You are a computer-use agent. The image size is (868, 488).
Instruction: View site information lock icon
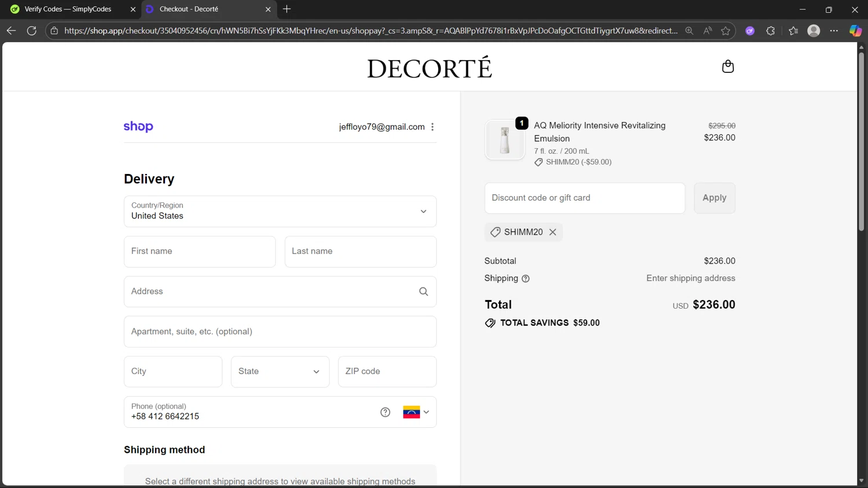point(54,31)
